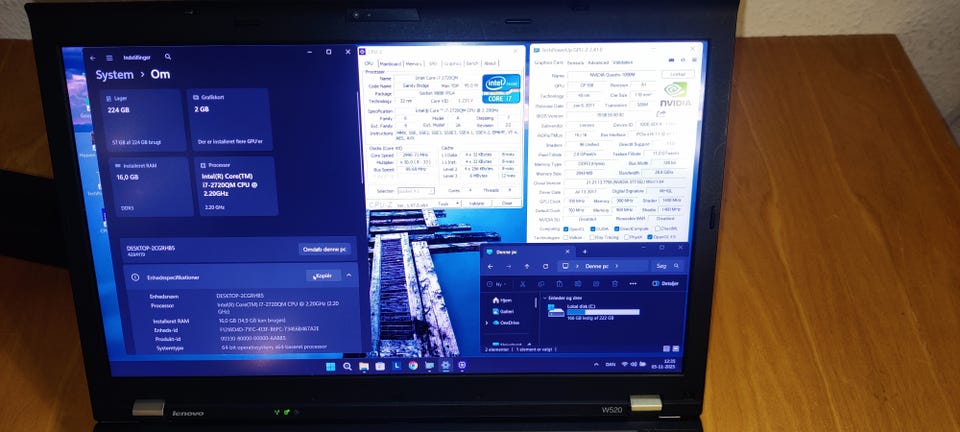Switch to the Mainboard tab in CPU-Z
The image size is (960, 432).
390,64
